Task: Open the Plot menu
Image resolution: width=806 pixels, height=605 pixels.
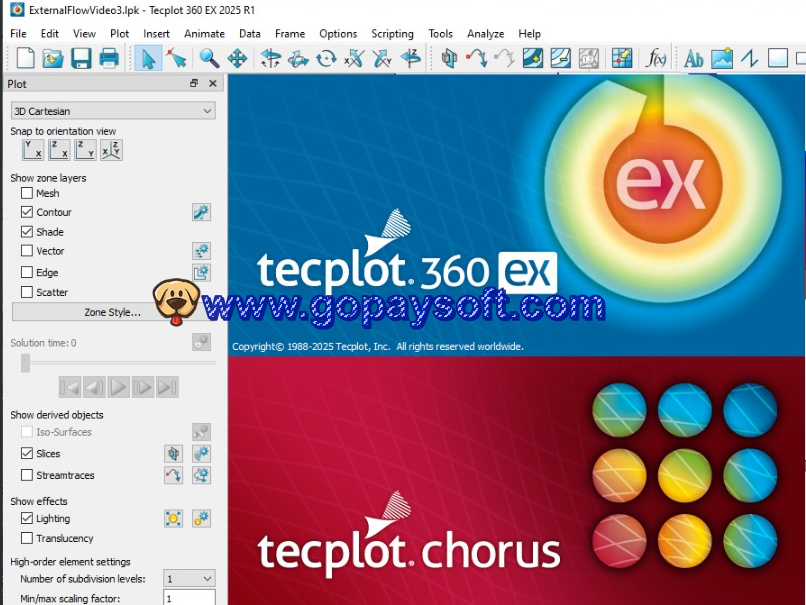Action: click(119, 34)
